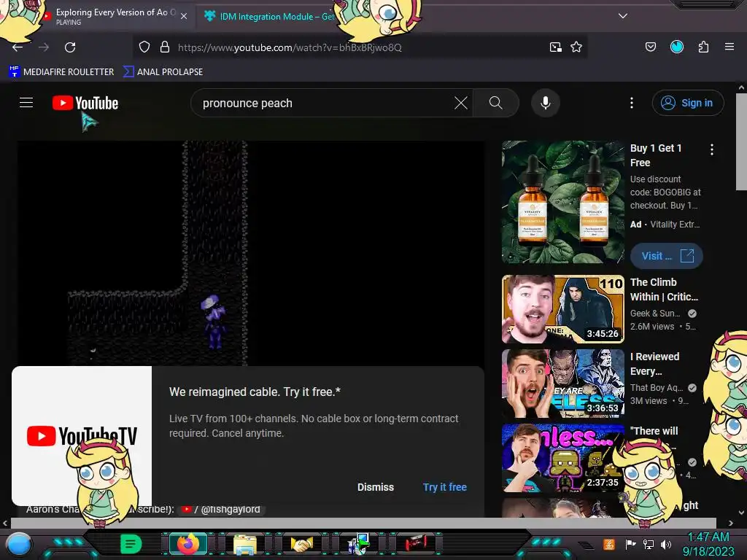Click the 'That Boy Aq...' channel name
This screenshot has height=560, width=747.
pos(657,388)
